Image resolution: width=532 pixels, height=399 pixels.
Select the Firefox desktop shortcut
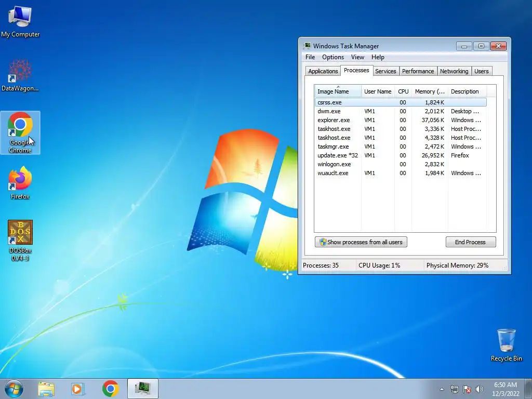(x=20, y=183)
